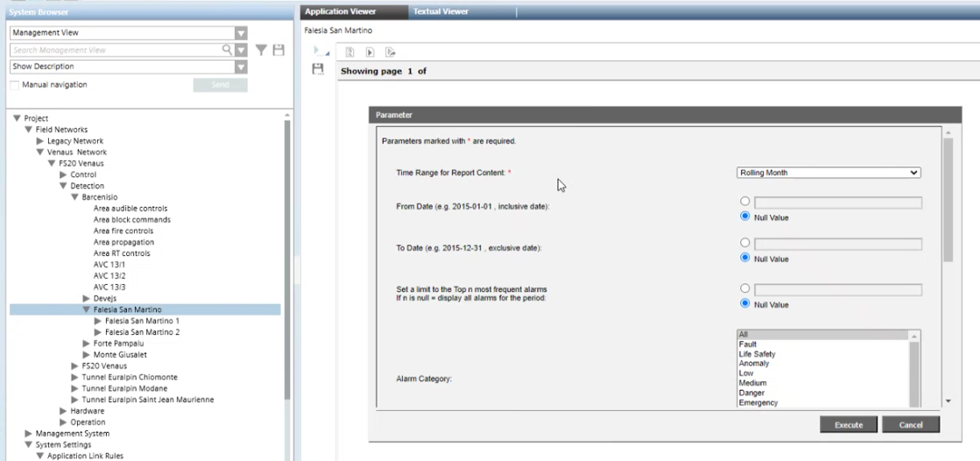980x461 pixels.
Task: Click the magnifier search icon
Action: (228, 51)
